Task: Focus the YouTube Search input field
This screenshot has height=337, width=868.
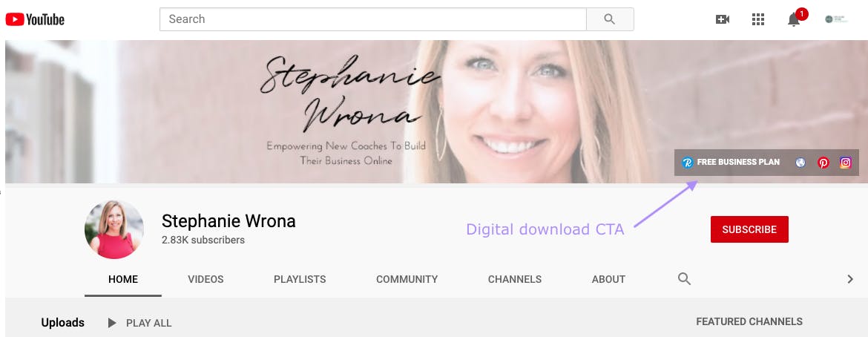Action: [373, 19]
